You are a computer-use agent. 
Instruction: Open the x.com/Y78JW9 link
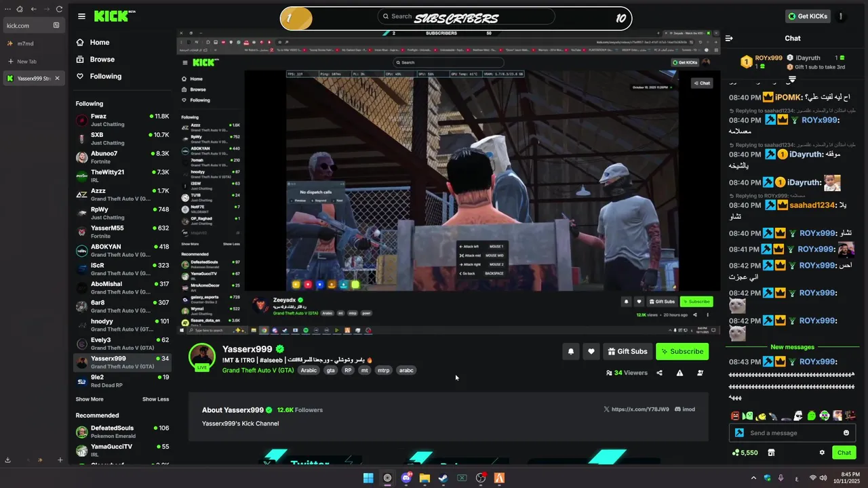click(x=636, y=409)
